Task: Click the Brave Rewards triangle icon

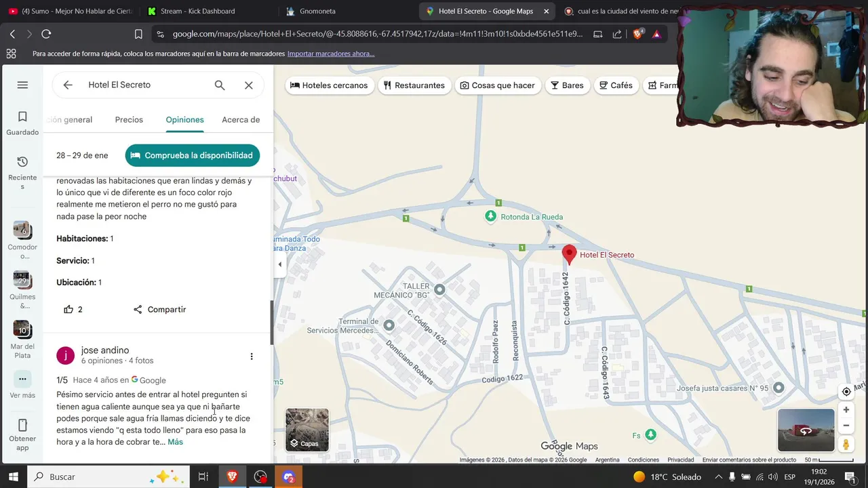Action: pyautogui.click(x=656, y=34)
